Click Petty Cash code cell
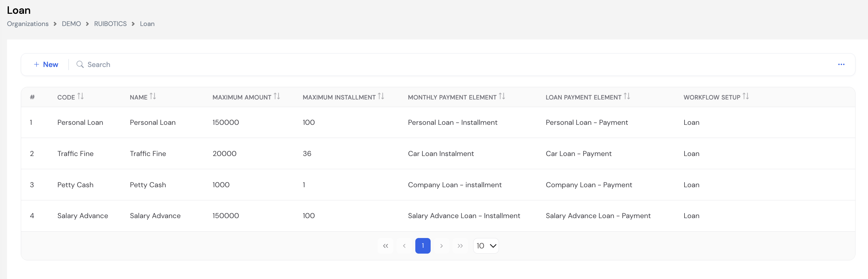This screenshot has width=868, height=279. 75,185
